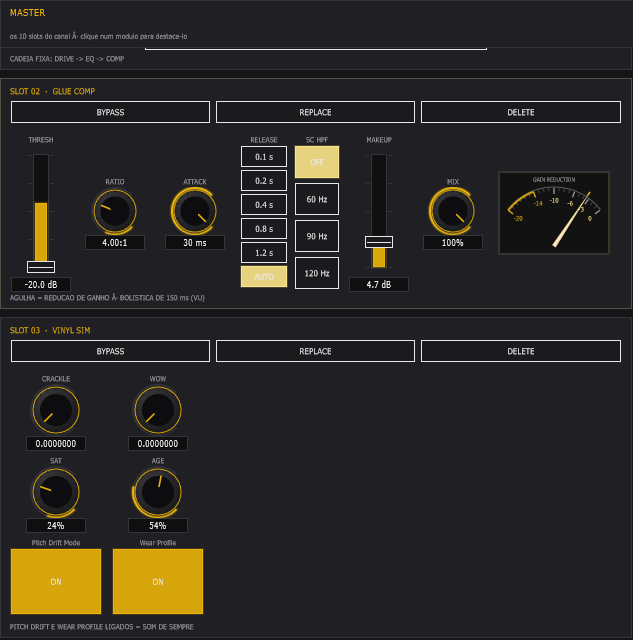Set sidechain HPF to 120 Hz
Image resolution: width=633 pixels, height=640 pixels.
317,273
